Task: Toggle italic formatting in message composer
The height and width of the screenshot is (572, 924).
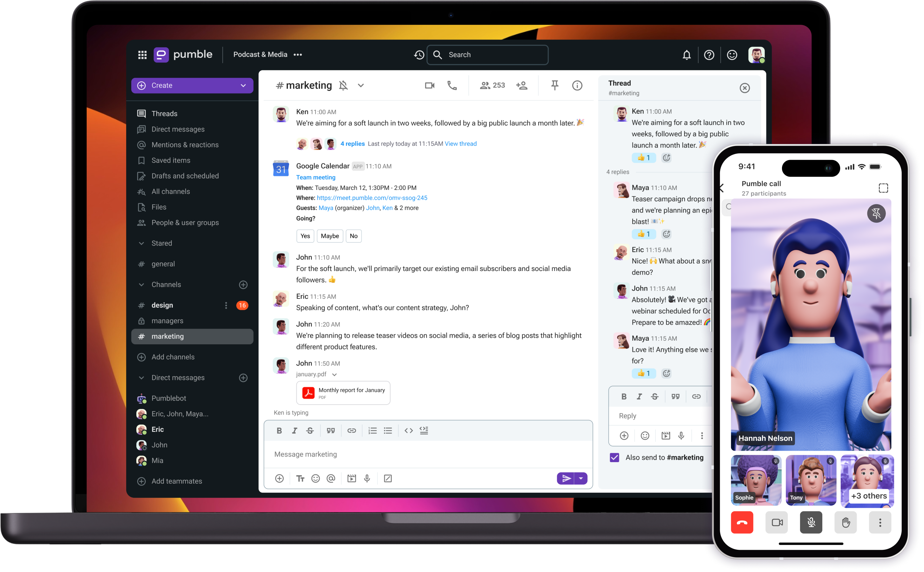Action: coord(295,431)
